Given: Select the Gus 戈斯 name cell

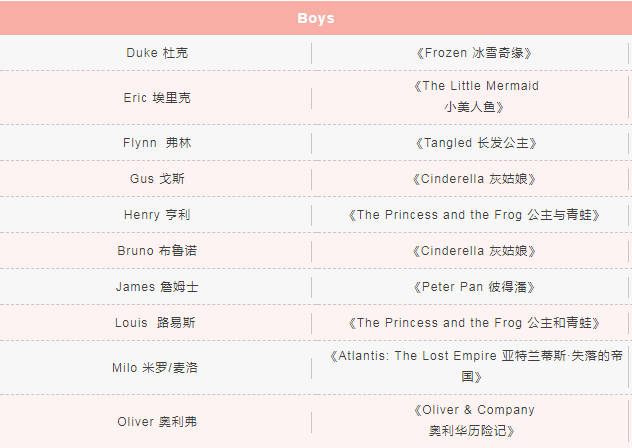Looking at the screenshot, I should 156,179.
